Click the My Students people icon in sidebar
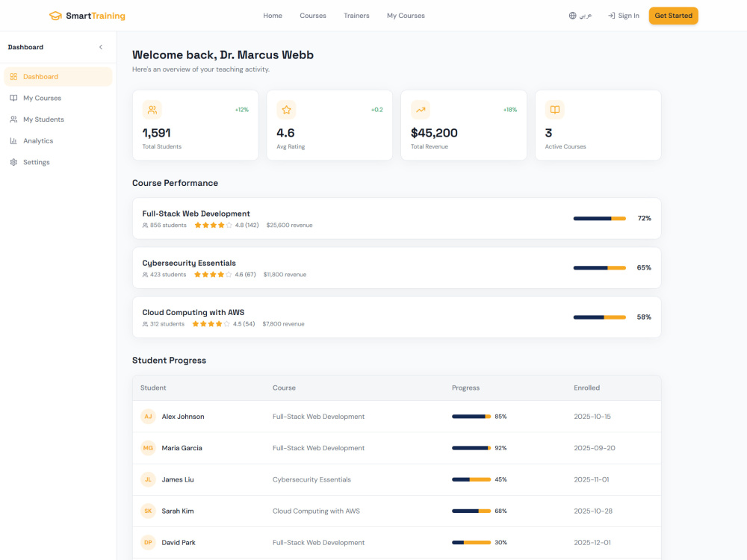The image size is (747, 560). [x=13, y=119]
